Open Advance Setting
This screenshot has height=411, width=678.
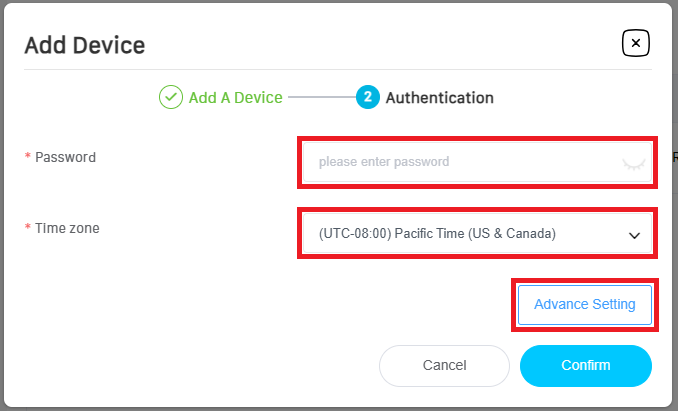point(584,304)
